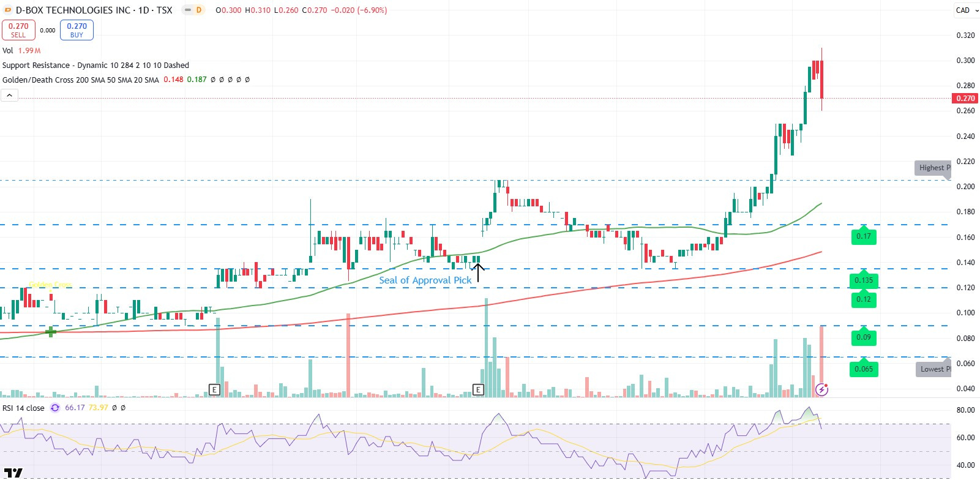Click the 60.00 RSI axis label

pos(965,438)
